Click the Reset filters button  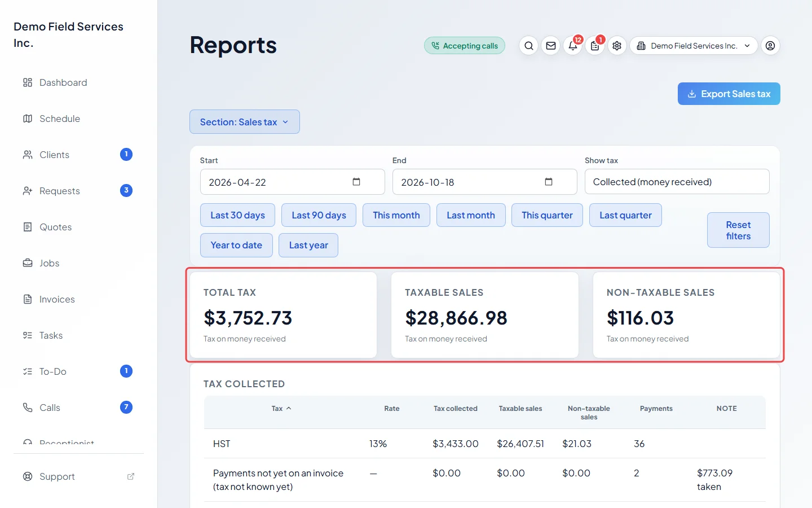738,230
